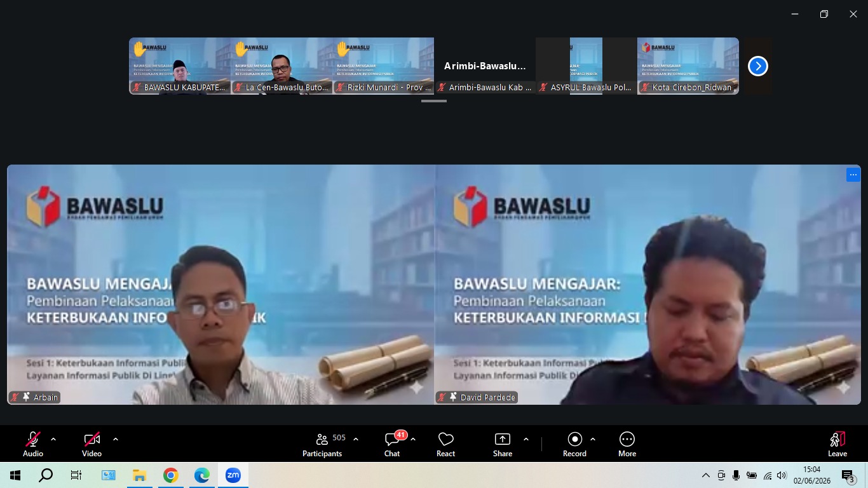868x488 pixels.
Task: Open the Participants panel
Action: point(322,444)
